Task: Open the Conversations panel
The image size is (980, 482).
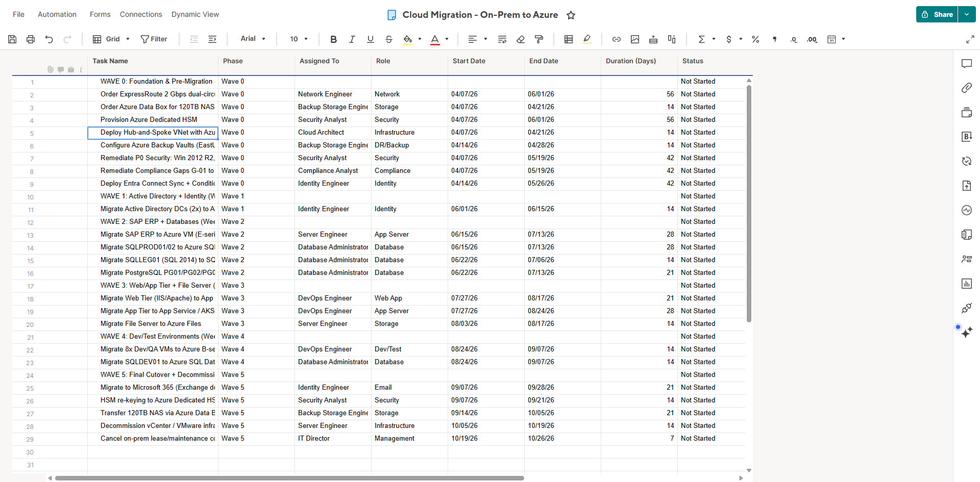Action: (x=966, y=63)
